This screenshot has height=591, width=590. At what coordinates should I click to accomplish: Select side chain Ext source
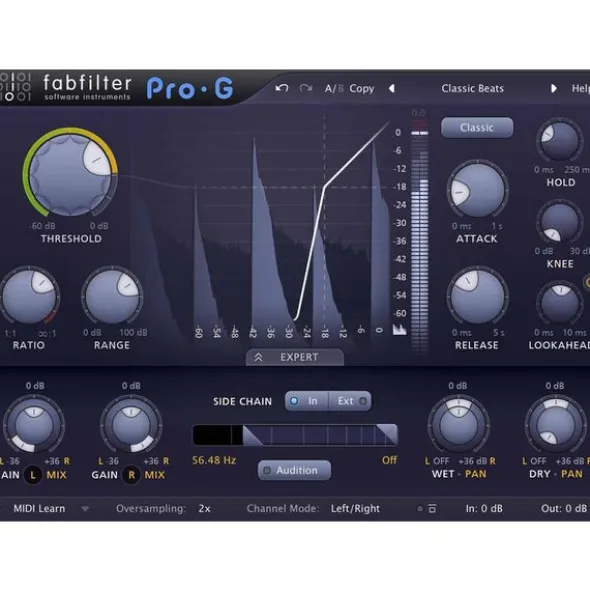point(350,401)
